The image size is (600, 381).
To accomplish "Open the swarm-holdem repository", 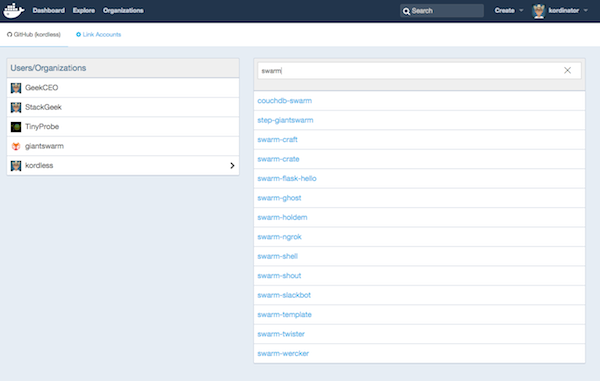I will pyautogui.click(x=282, y=217).
